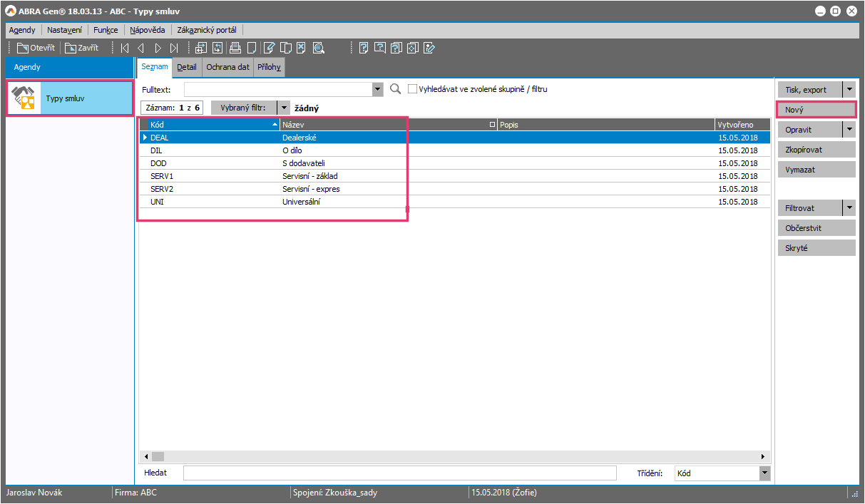Image resolution: width=865 pixels, height=504 pixels.
Task: Click the Zavřít toolbar button
Action: coord(82,48)
